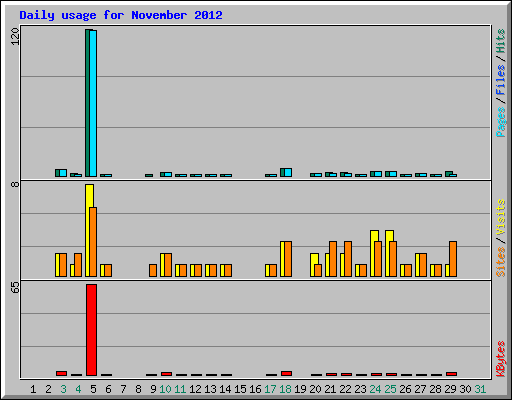
Task: Click the orange sites bar for day 9
Action: (x=153, y=270)
